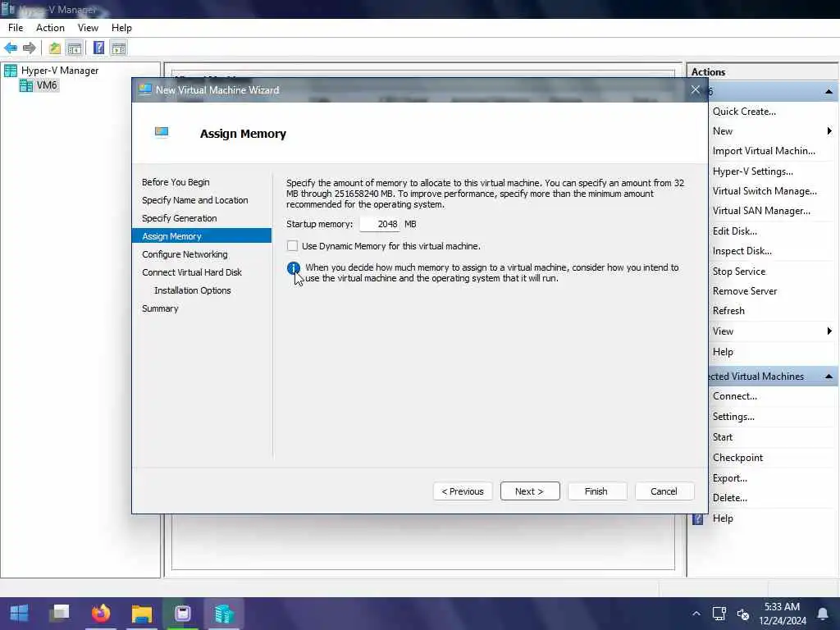The image size is (840, 630).
Task: Select the Assign Memory wizard step
Action: pos(202,236)
